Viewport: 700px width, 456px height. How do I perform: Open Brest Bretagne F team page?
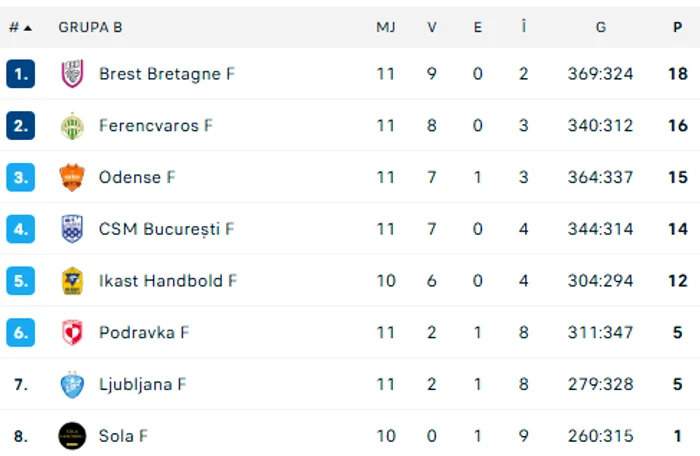click(x=167, y=74)
